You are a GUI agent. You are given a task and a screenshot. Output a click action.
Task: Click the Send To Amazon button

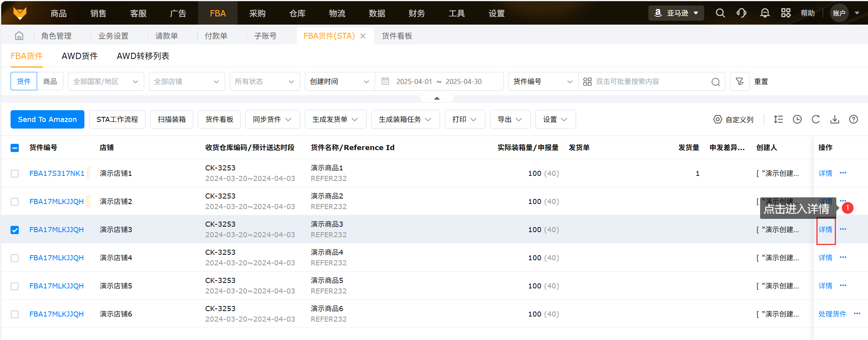[47, 120]
